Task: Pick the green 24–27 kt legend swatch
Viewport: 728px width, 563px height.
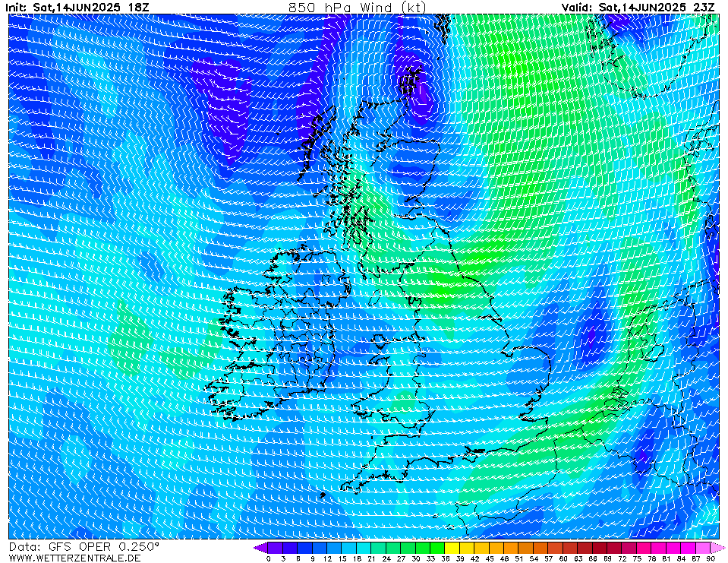Action: [x=393, y=548]
